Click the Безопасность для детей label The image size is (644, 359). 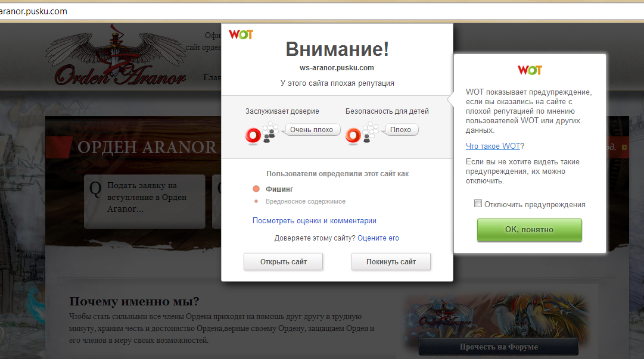[387, 111]
